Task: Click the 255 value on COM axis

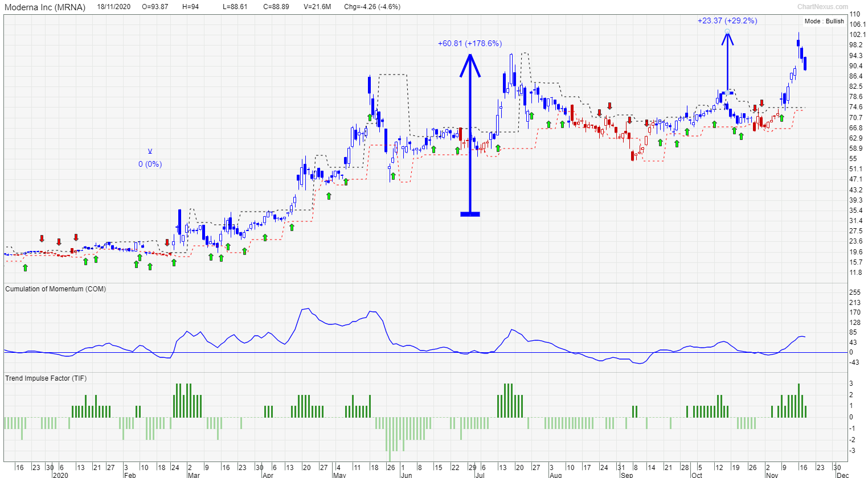Action: (x=855, y=292)
